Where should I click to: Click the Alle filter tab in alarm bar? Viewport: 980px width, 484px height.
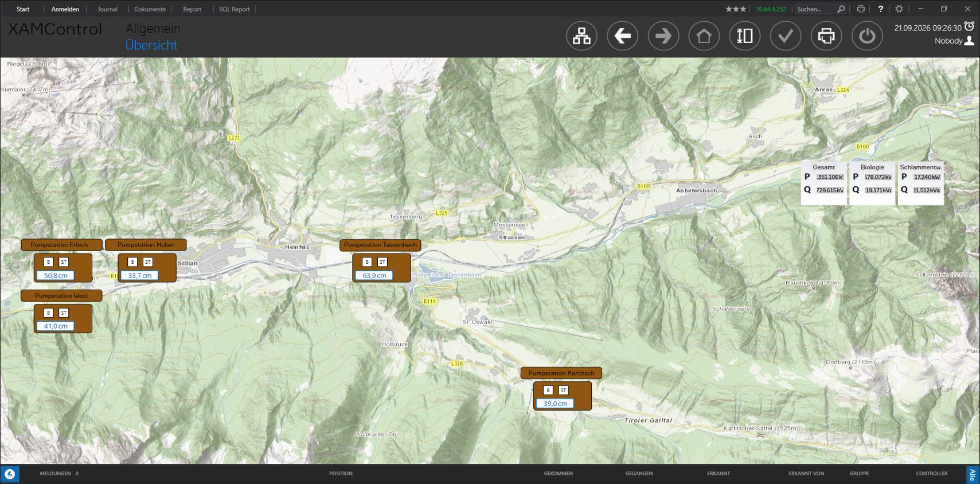tap(973, 474)
